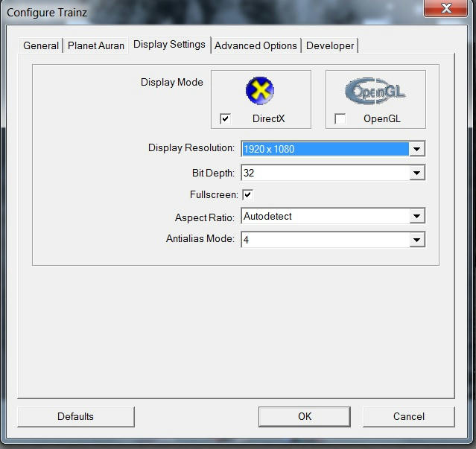Click the DirectX logo icon
476x449 pixels.
[x=260, y=91]
